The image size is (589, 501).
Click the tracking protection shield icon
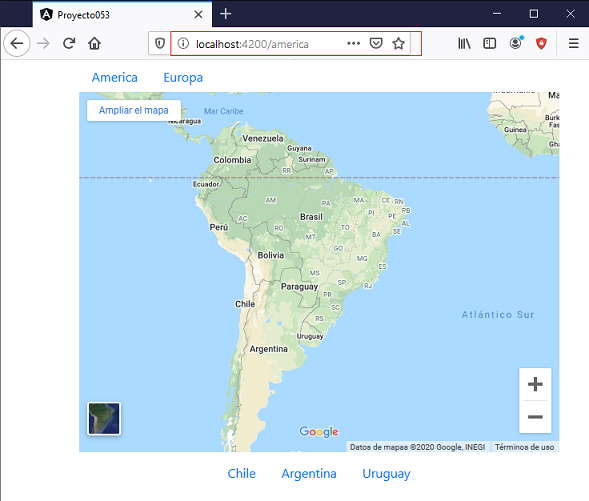[160, 44]
